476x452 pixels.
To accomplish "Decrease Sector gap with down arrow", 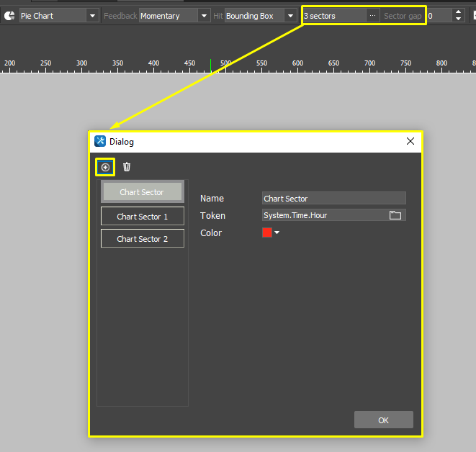I will click(x=458, y=19).
